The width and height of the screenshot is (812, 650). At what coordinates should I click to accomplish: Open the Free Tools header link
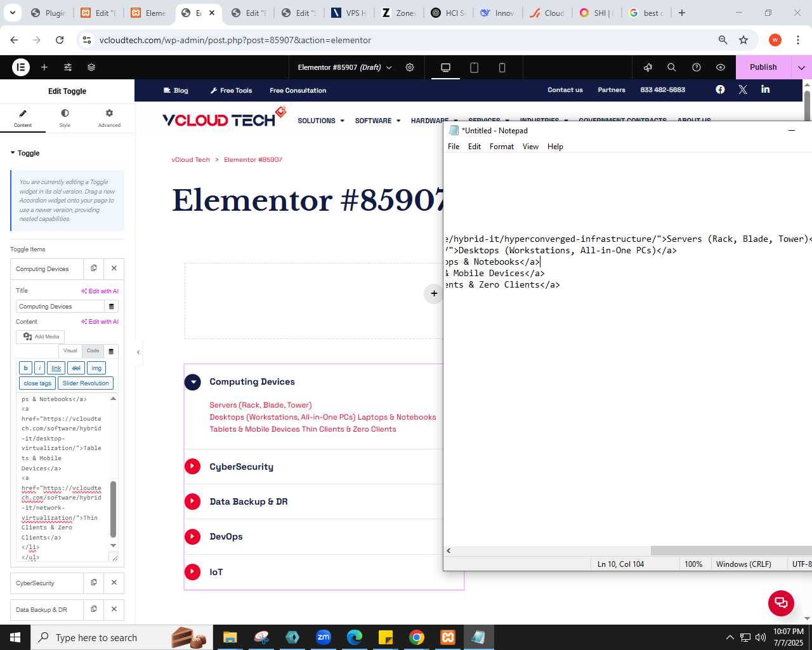pyautogui.click(x=231, y=91)
